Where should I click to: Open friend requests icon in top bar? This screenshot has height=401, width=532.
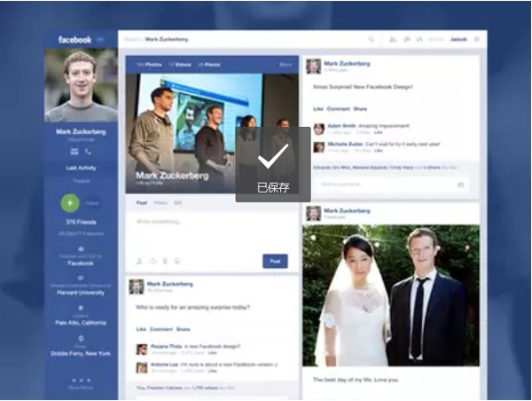[x=393, y=39]
